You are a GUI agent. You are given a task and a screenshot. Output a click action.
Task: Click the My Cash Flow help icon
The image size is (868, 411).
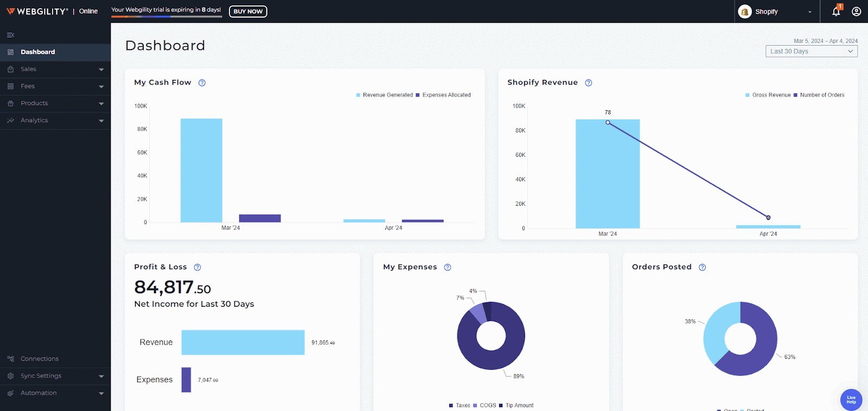202,83
